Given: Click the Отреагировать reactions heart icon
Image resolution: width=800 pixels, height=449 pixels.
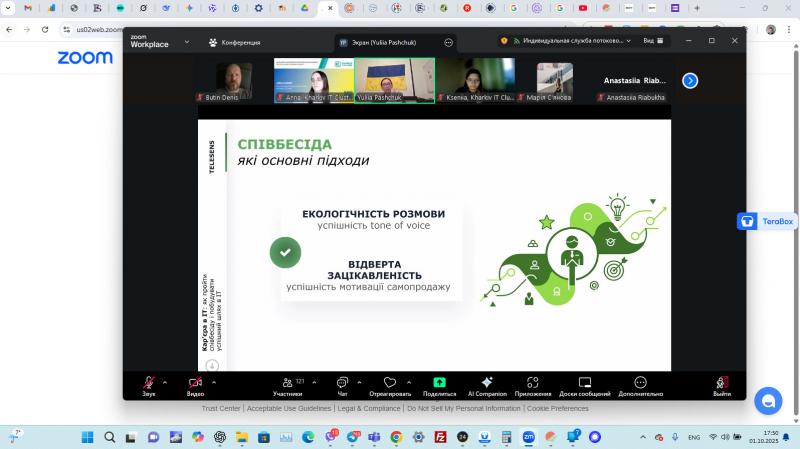Looking at the screenshot, I should click(x=390, y=383).
